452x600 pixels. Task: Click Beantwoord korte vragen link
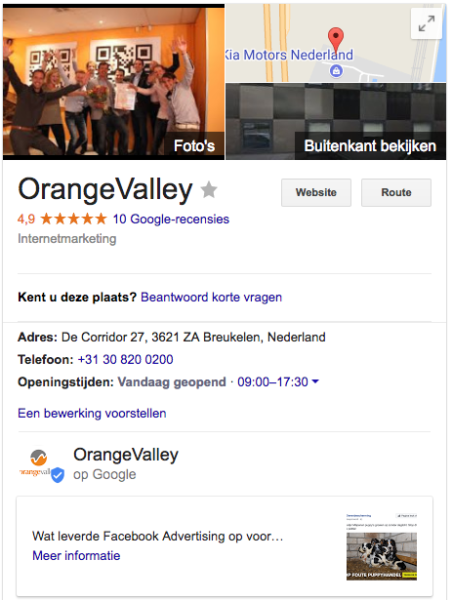(211, 297)
